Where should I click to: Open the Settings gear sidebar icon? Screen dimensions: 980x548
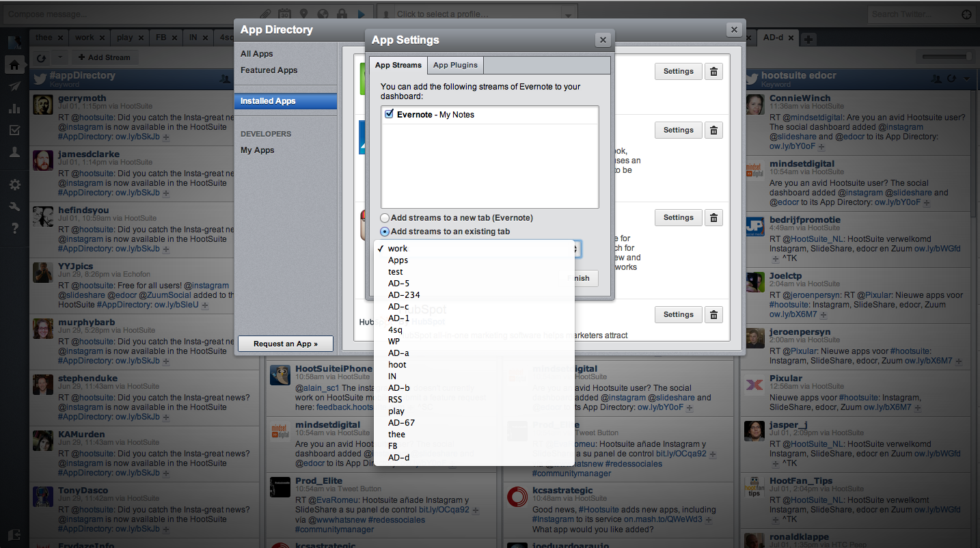tap(14, 184)
